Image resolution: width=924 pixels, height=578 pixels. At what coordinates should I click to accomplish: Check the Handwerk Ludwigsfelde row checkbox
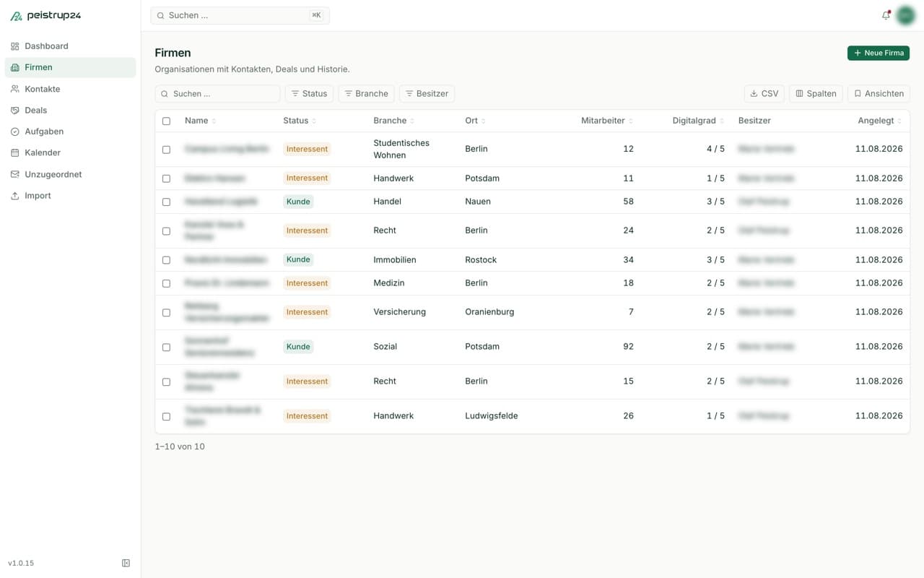click(166, 416)
